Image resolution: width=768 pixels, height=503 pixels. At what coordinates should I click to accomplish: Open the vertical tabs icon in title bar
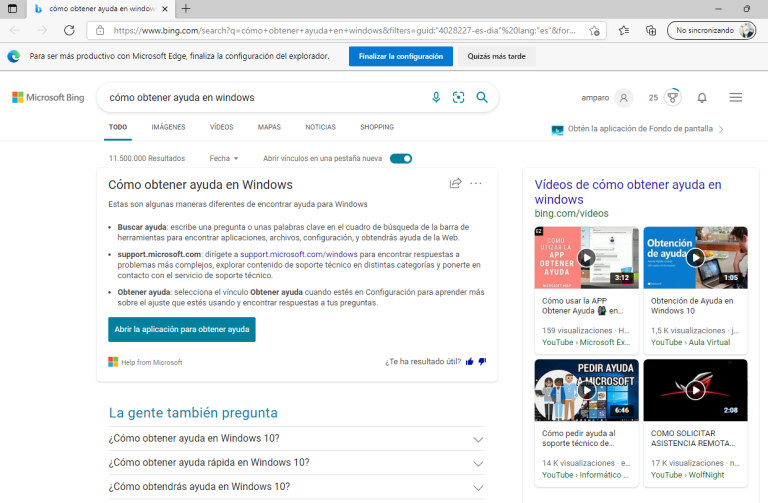(13, 8)
